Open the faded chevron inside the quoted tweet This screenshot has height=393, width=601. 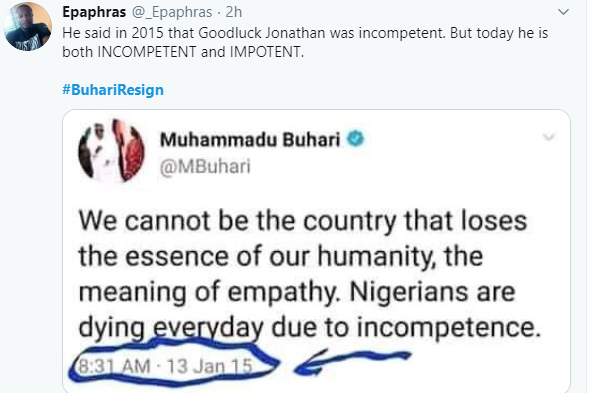point(549,137)
